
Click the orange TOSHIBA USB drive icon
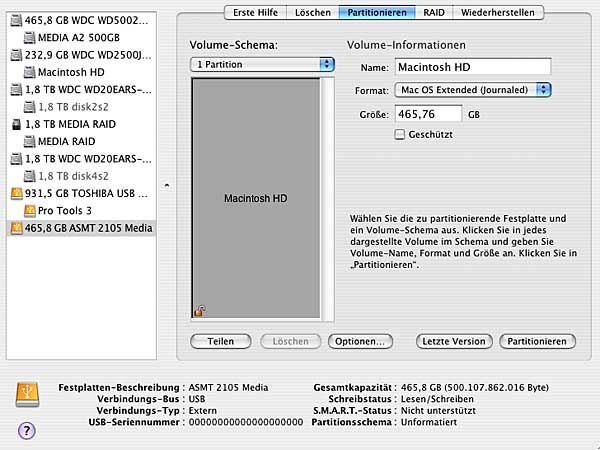(x=15, y=194)
